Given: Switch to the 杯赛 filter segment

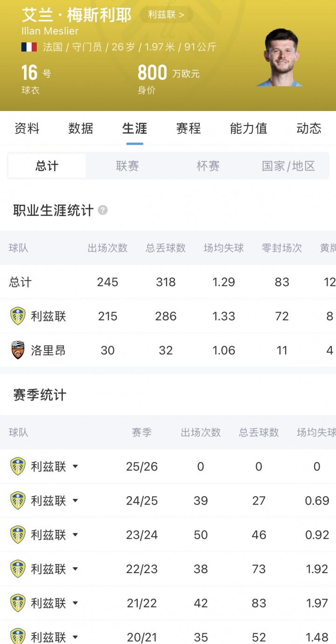Looking at the screenshot, I should (208, 166).
